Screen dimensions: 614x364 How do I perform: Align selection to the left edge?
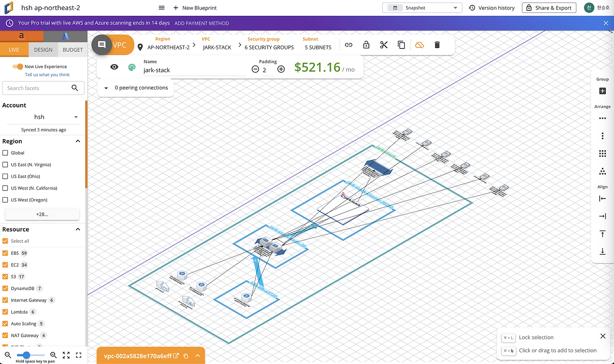point(602,199)
